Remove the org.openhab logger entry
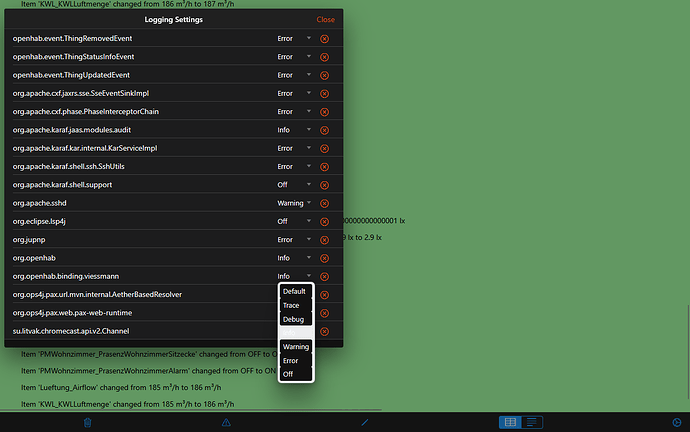Image resolution: width=690 pixels, height=432 pixels. click(x=324, y=258)
